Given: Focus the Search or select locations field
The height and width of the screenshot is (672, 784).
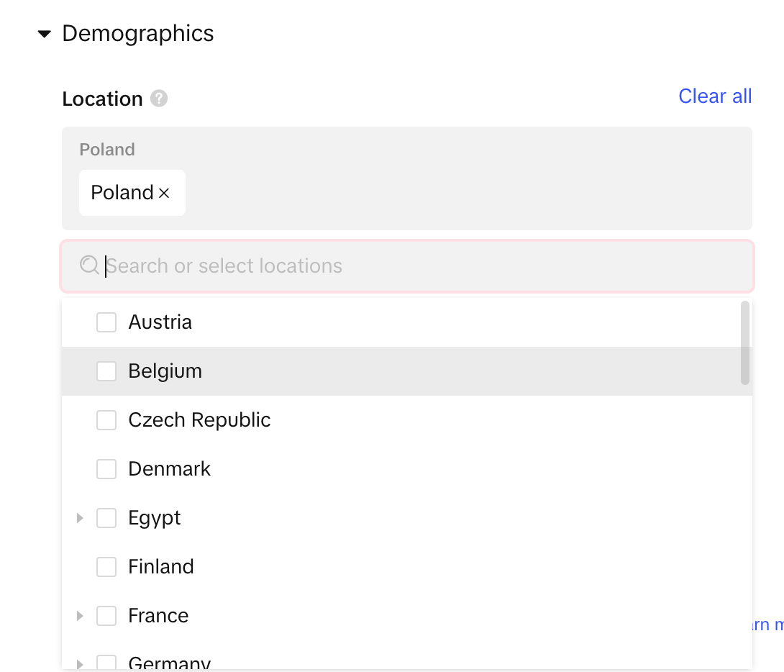Looking at the screenshot, I should pos(417,266).
